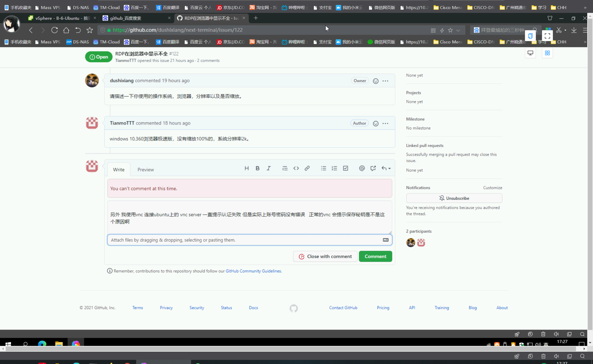
Task: Open the kebab menu on TianmoTTT's comment
Action: pyautogui.click(x=385, y=123)
